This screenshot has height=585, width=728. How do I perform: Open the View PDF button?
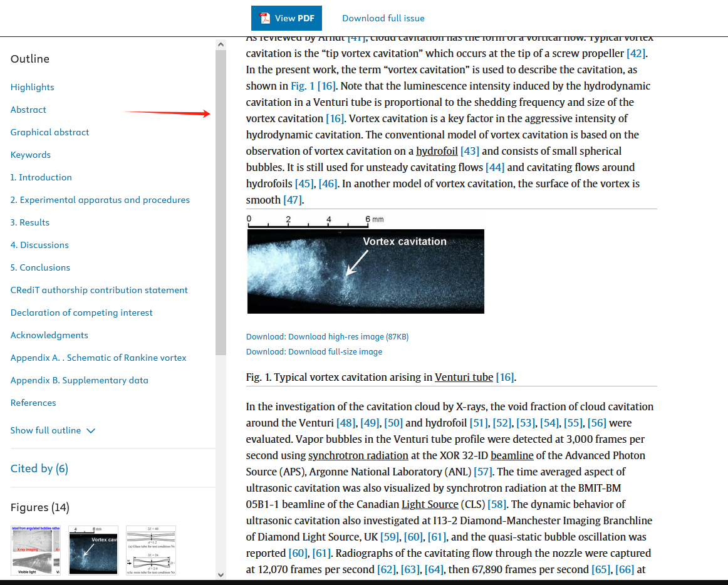tap(286, 18)
